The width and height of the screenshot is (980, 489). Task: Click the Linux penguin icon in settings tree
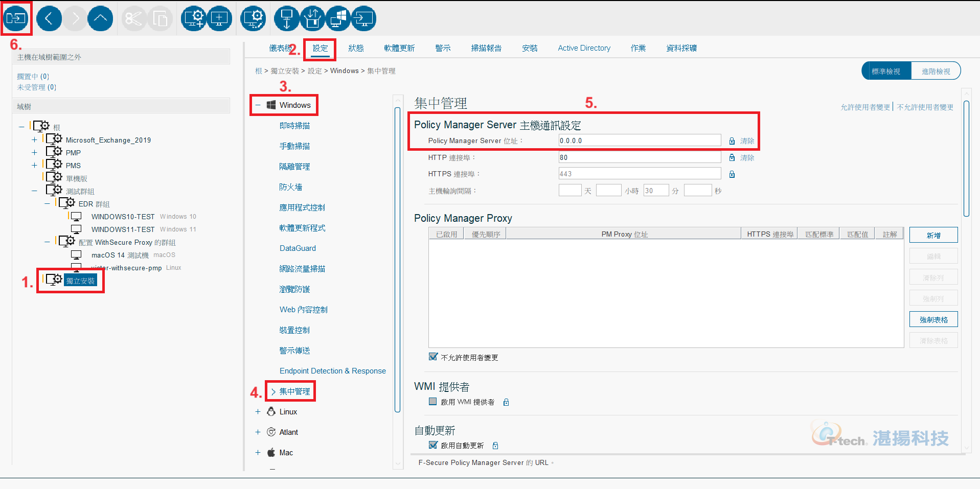coord(271,411)
